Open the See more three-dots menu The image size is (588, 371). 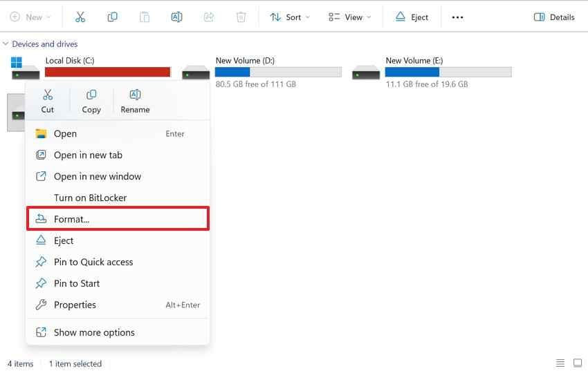click(457, 17)
